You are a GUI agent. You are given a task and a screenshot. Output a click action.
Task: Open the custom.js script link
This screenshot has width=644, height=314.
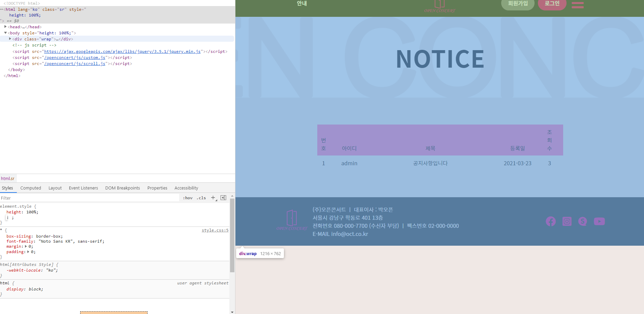[75, 58]
